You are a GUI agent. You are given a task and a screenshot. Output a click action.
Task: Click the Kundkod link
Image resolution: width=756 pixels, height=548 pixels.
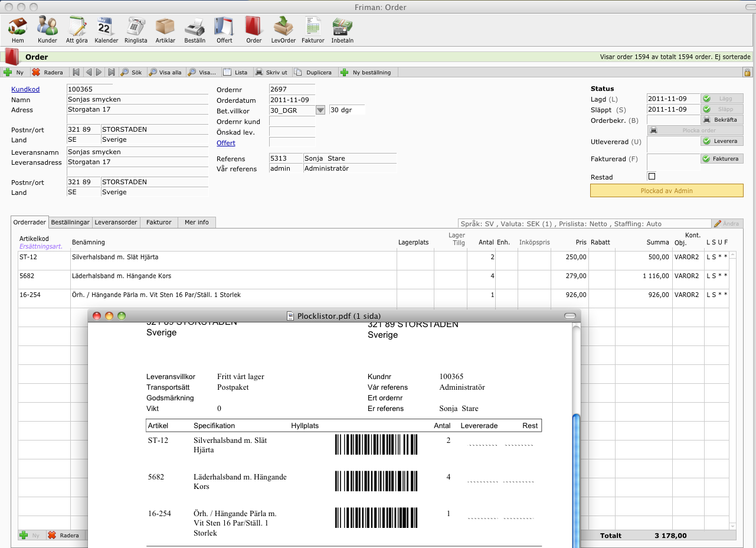pos(25,89)
